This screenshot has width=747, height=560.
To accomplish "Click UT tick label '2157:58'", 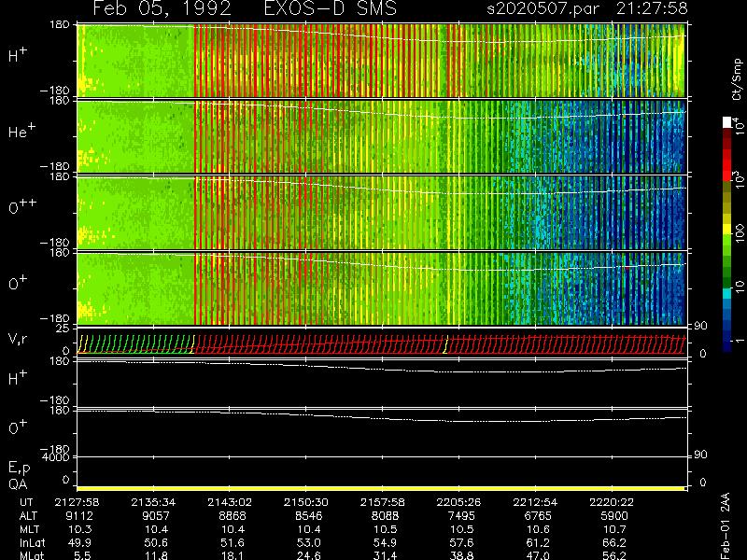I will (x=382, y=502).
